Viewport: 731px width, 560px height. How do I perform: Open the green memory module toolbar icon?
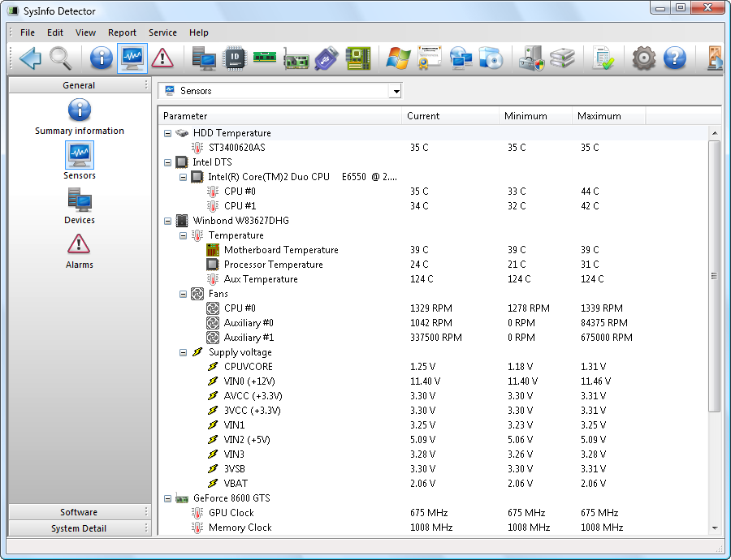265,57
